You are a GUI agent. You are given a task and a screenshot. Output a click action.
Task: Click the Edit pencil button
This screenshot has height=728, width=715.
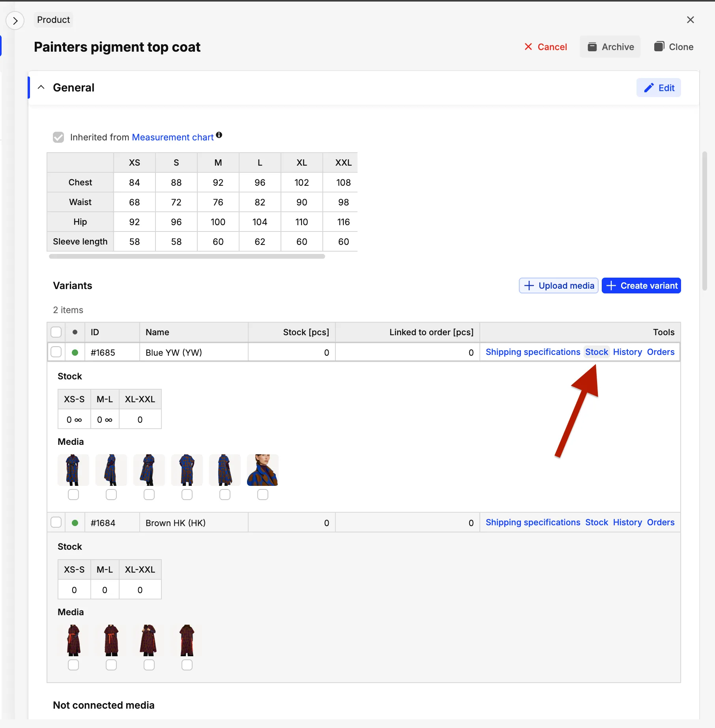click(659, 88)
